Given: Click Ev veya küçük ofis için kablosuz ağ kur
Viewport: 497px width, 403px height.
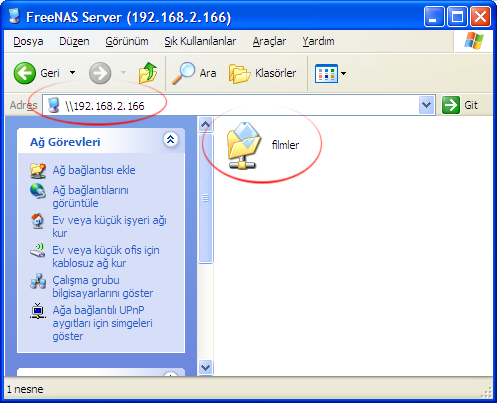Looking at the screenshot, I should pos(106,257).
